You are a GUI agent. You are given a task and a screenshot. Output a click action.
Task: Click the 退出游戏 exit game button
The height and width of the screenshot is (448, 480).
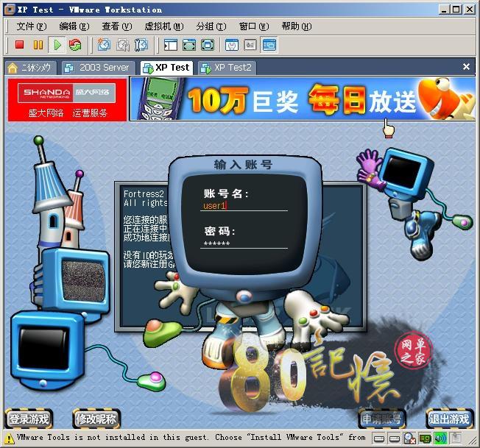449,419
